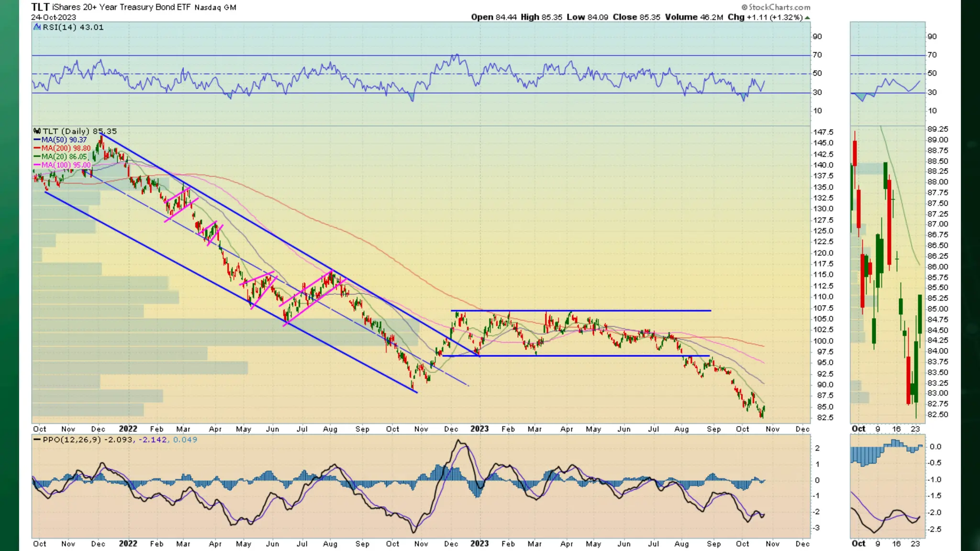
Task: Click the black PPO legend dash
Action: (37, 440)
